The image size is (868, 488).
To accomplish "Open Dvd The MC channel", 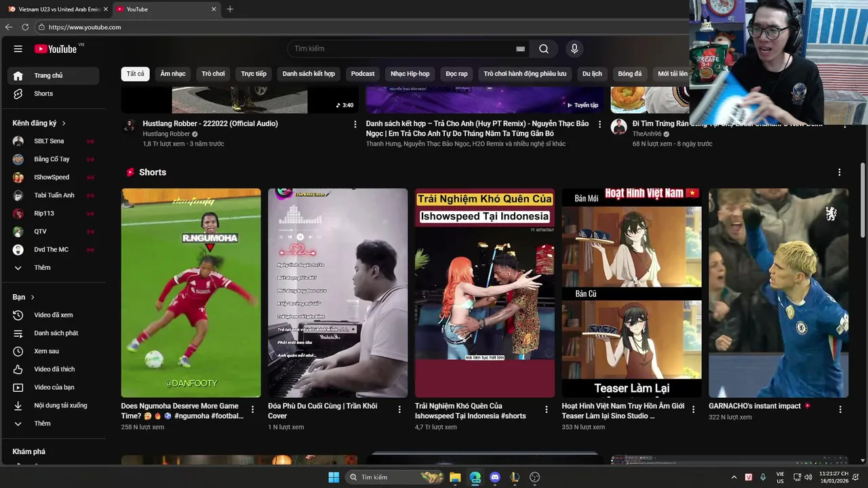I will click(x=53, y=249).
